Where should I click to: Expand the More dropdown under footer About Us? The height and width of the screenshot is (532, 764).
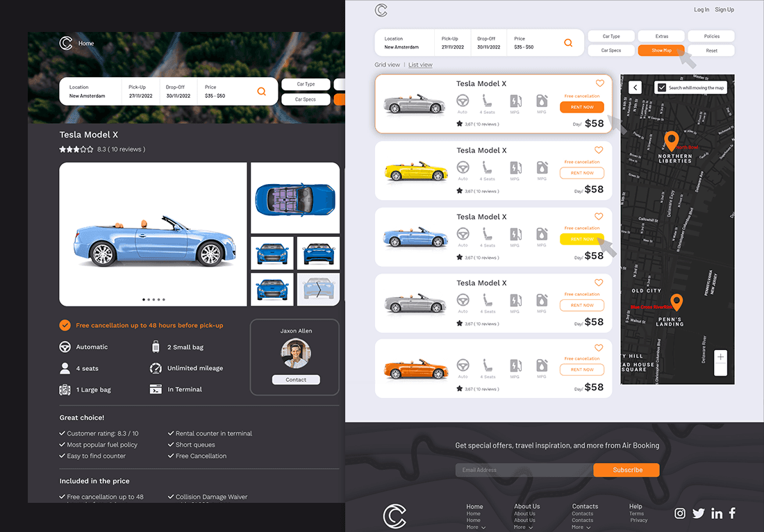pyautogui.click(x=523, y=527)
